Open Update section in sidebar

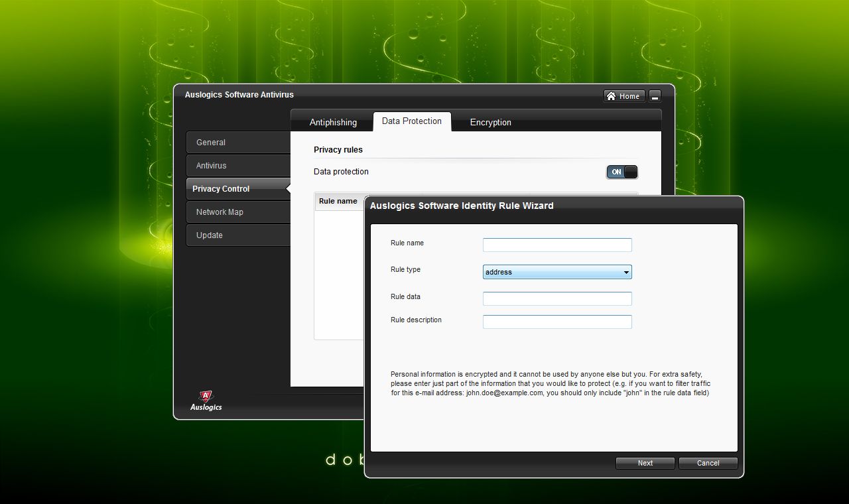coord(239,235)
